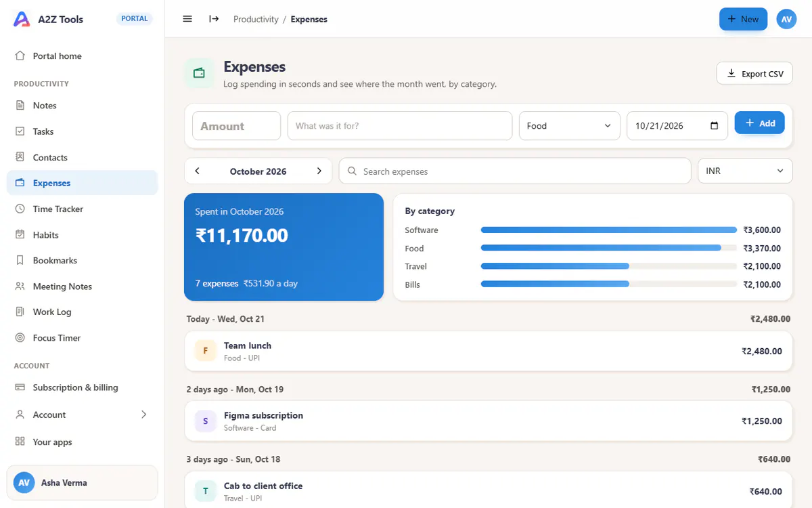Open the Team lunch expense row
The image size is (812, 508).
488,351
